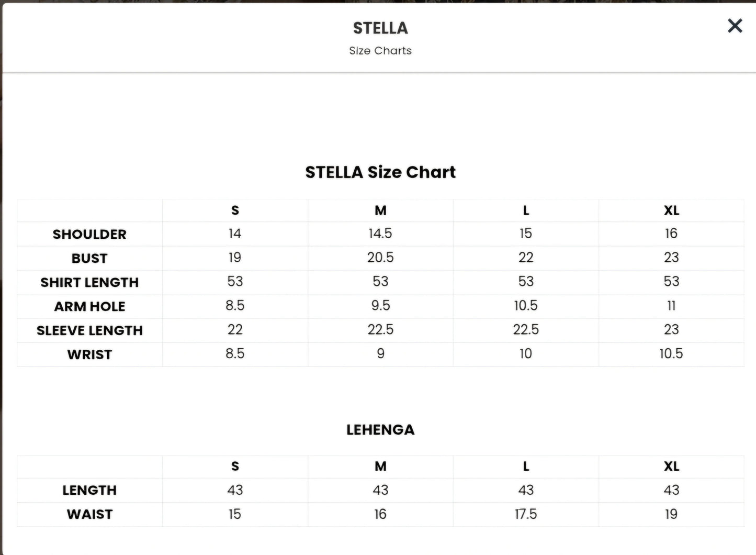Screen dimensions: 756x555
Task: Click the XL header in the STELLA table
Action: click(671, 210)
